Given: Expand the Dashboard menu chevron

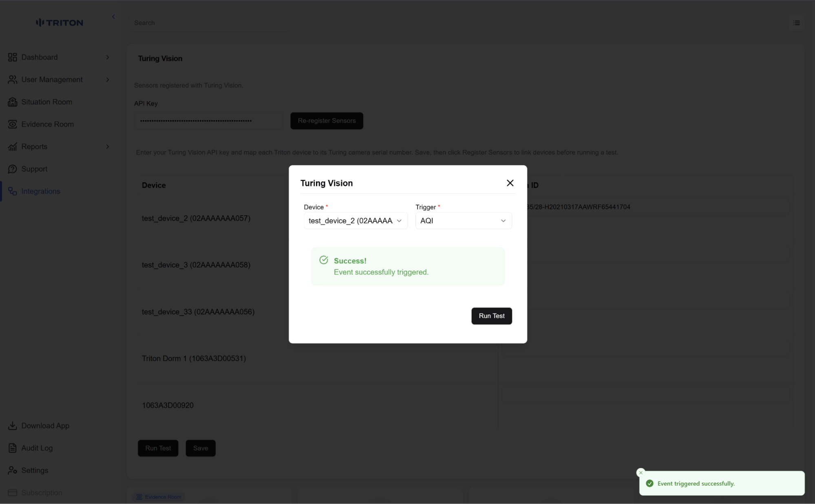Looking at the screenshot, I should pos(108,57).
